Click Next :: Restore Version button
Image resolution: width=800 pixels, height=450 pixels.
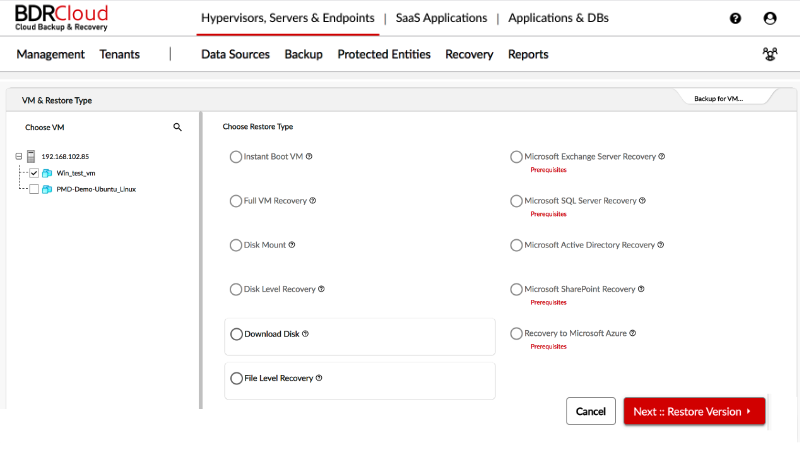click(x=694, y=411)
